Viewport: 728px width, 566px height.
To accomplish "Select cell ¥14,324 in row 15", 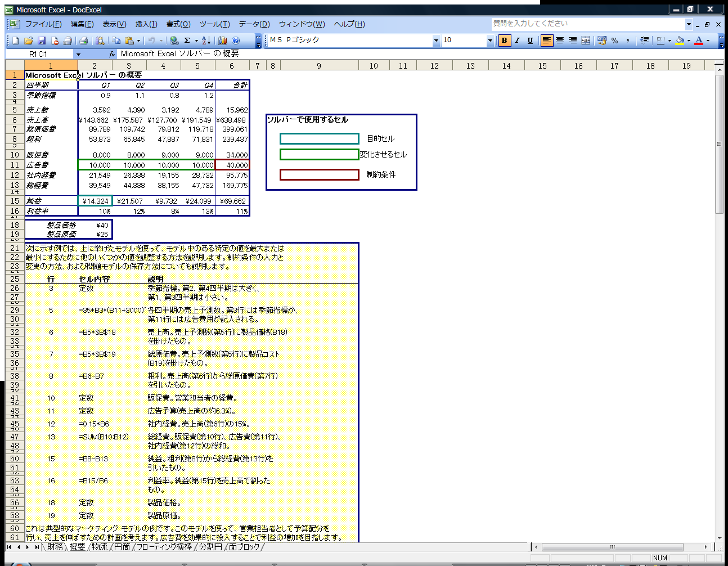I will (95, 201).
